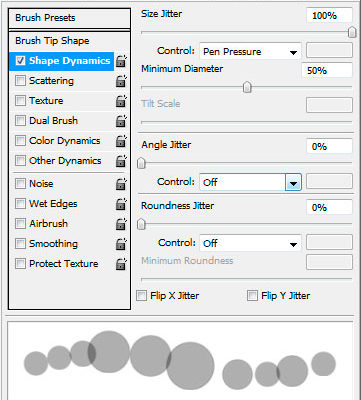Expand the Roundness Jitter Control dropdown
Viewport: 361px width, 400px height.
pos(250,243)
